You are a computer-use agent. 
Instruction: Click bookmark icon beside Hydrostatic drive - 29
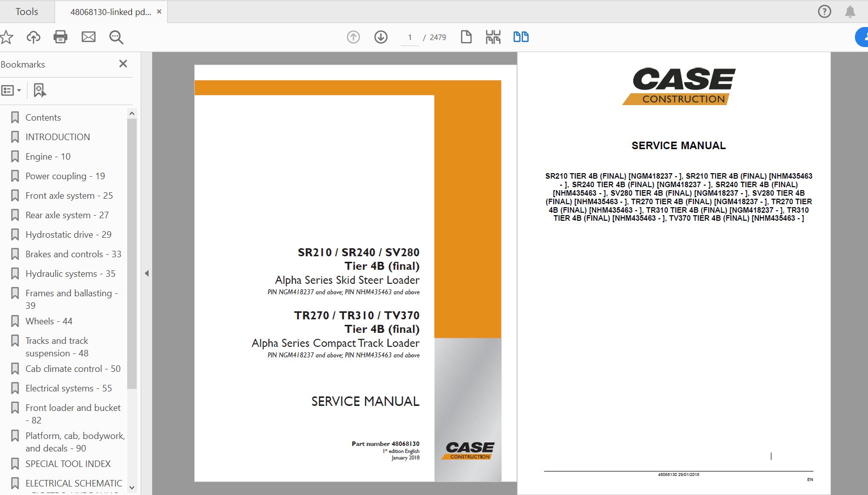point(15,235)
